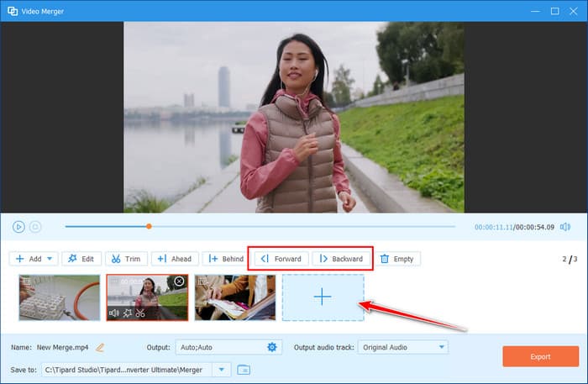Minimize the Video Merger window
The height and width of the screenshot is (384, 588).
pyautogui.click(x=536, y=11)
